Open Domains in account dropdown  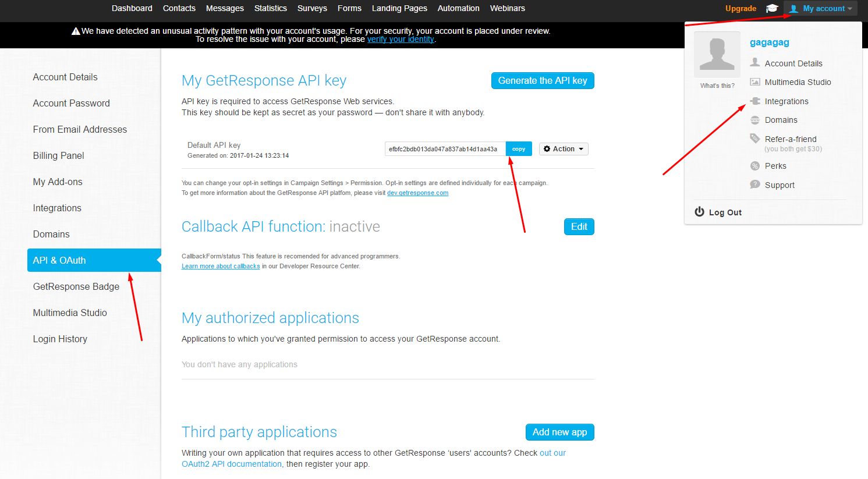tap(781, 120)
